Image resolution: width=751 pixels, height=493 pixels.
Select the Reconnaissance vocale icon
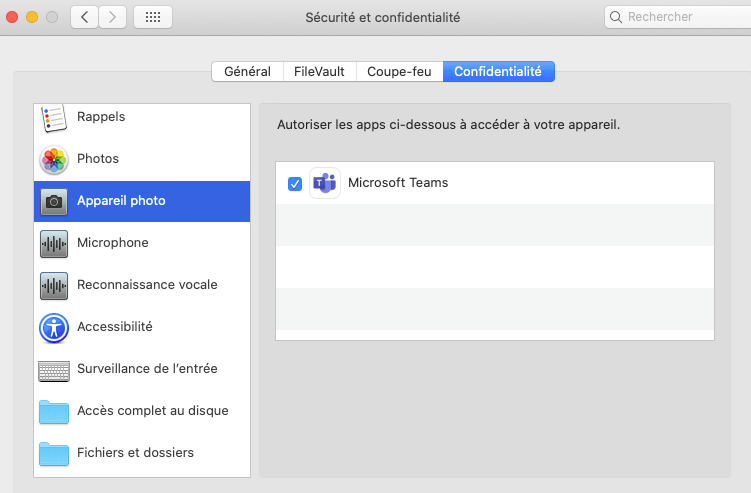(53, 285)
